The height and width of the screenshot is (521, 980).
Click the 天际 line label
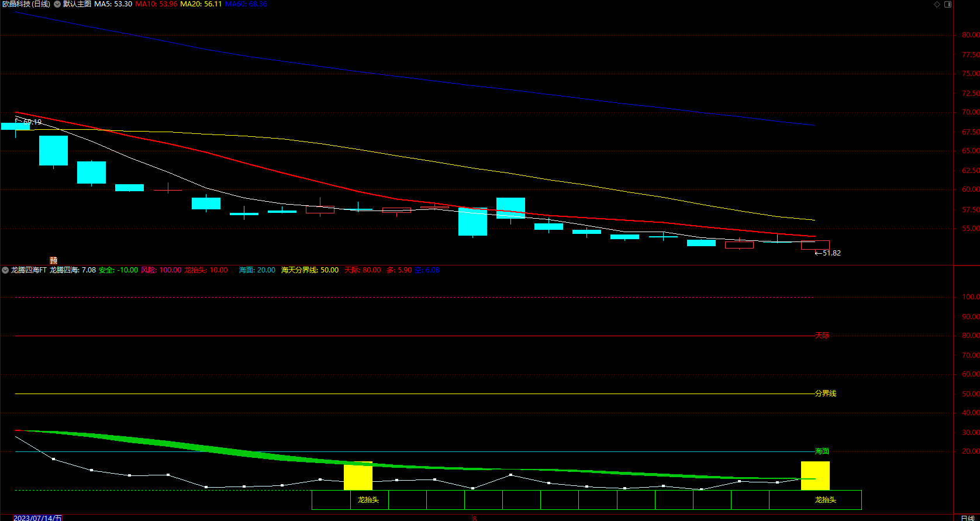pos(822,336)
